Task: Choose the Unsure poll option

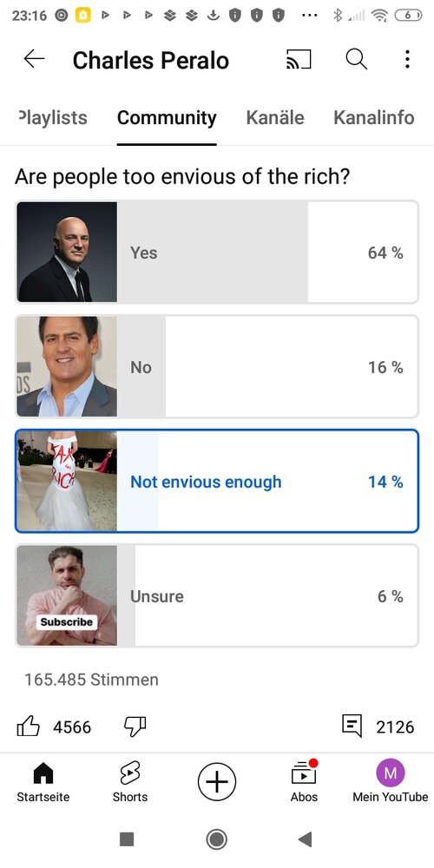Action: click(x=217, y=595)
